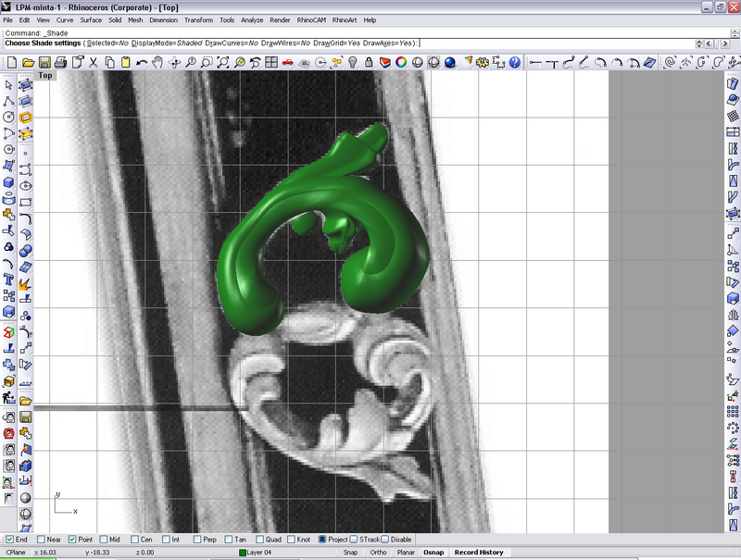Click the Open file folder icon
The image size is (741, 560).
pyautogui.click(x=28, y=62)
